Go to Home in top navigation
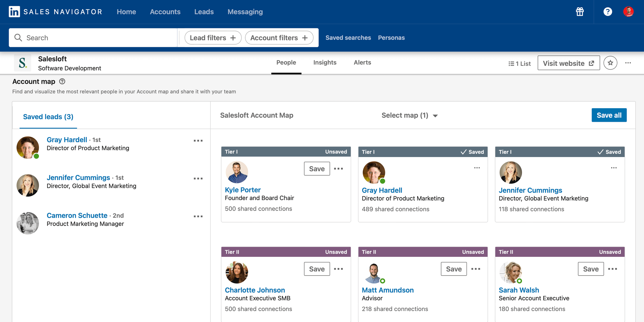The width and height of the screenshot is (644, 322). (x=126, y=12)
